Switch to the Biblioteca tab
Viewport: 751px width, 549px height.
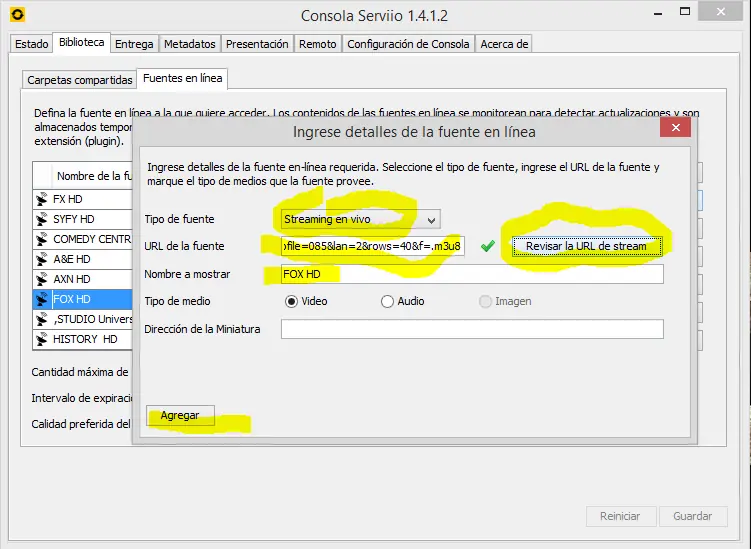(81, 42)
